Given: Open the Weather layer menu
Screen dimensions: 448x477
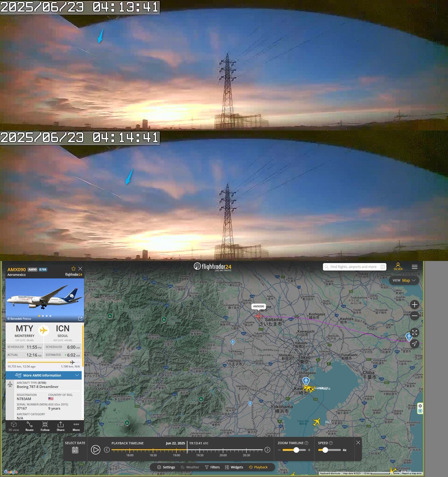Looking at the screenshot, I should coord(190,467).
